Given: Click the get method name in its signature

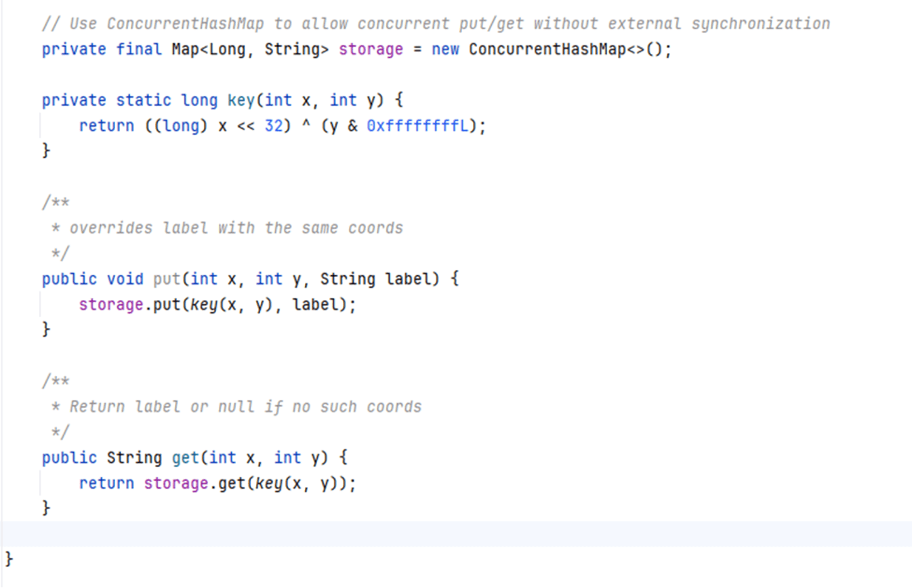Looking at the screenshot, I should click(x=185, y=458).
